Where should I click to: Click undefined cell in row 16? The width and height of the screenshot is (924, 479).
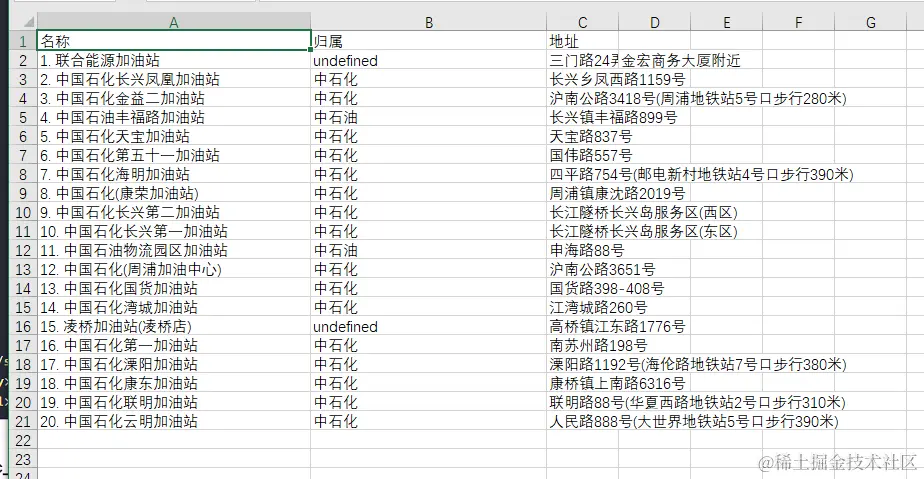click(428, 326)
